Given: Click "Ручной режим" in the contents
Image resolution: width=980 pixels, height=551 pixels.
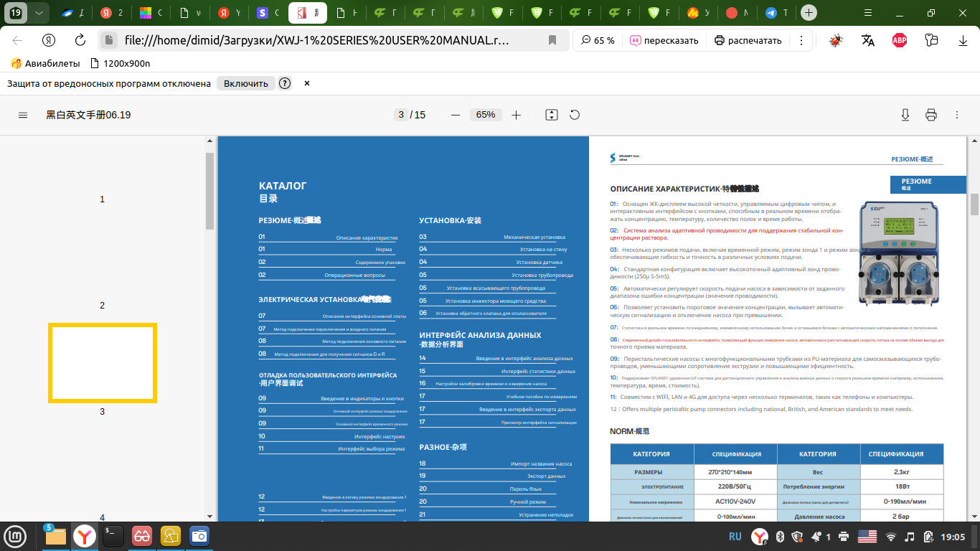Looking at the screenshot, I should coord(528,502).
